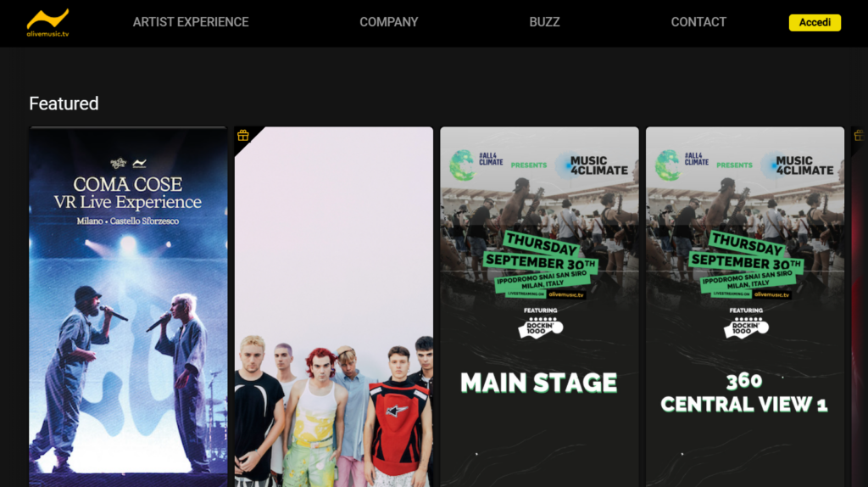Open the featured card showing the six-member band

tap(334, 307)
